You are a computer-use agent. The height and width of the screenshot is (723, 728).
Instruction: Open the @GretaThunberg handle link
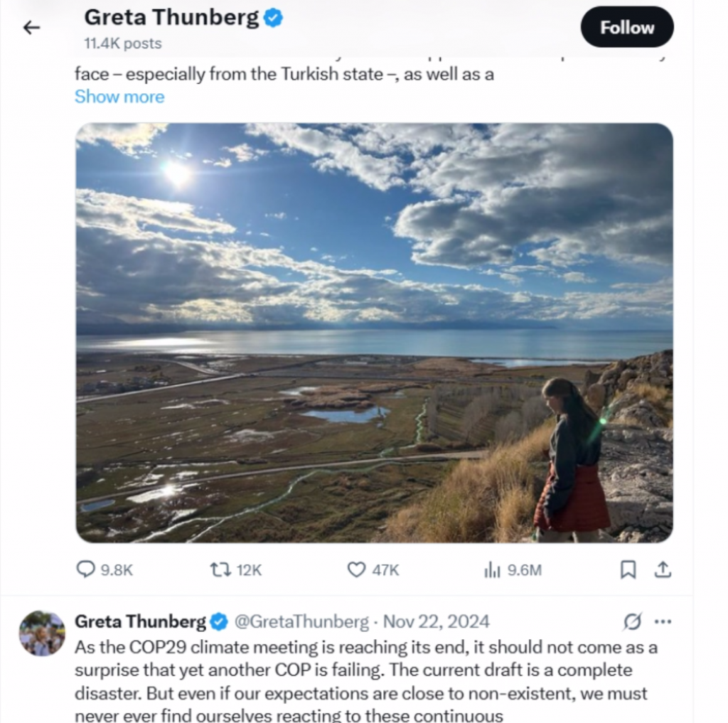301,621
